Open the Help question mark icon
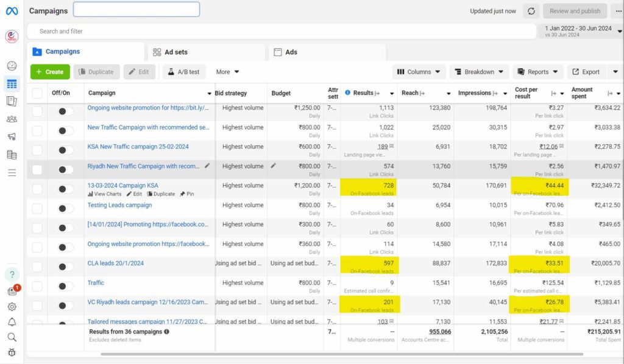The width and height of the screenshot is (624, 364). tap(12, 274)
